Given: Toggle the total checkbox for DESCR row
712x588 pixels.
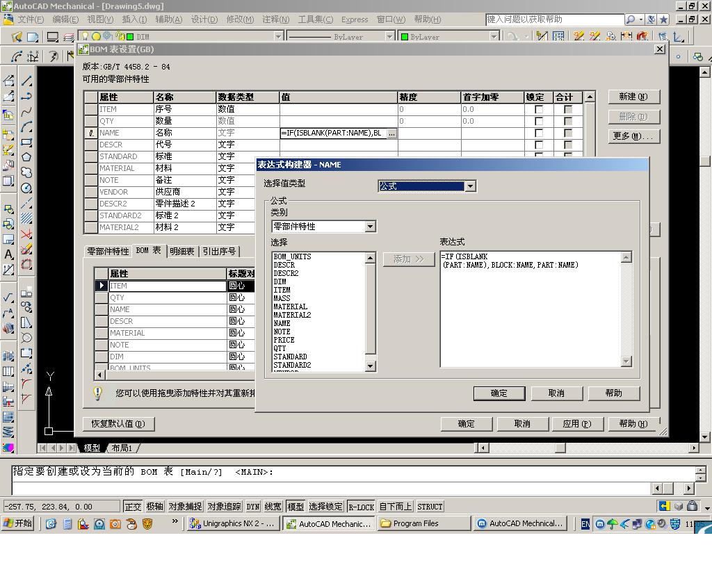Looking at the screenshot, I should [568, 145].
